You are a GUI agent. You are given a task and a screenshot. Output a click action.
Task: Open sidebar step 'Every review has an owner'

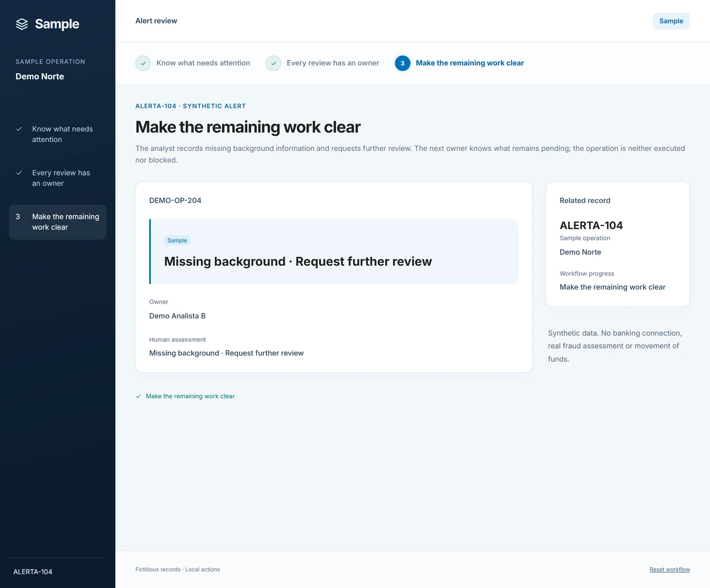58,178
